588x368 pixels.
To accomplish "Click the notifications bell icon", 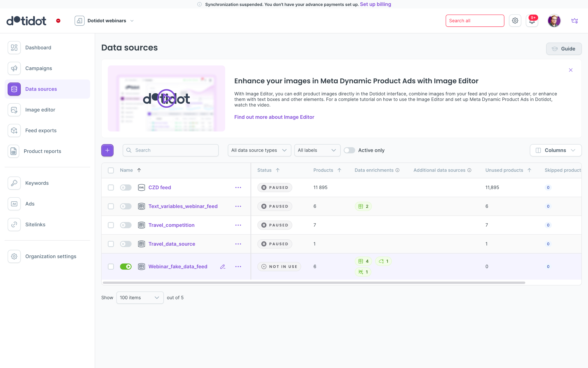I will click(531, 21).
